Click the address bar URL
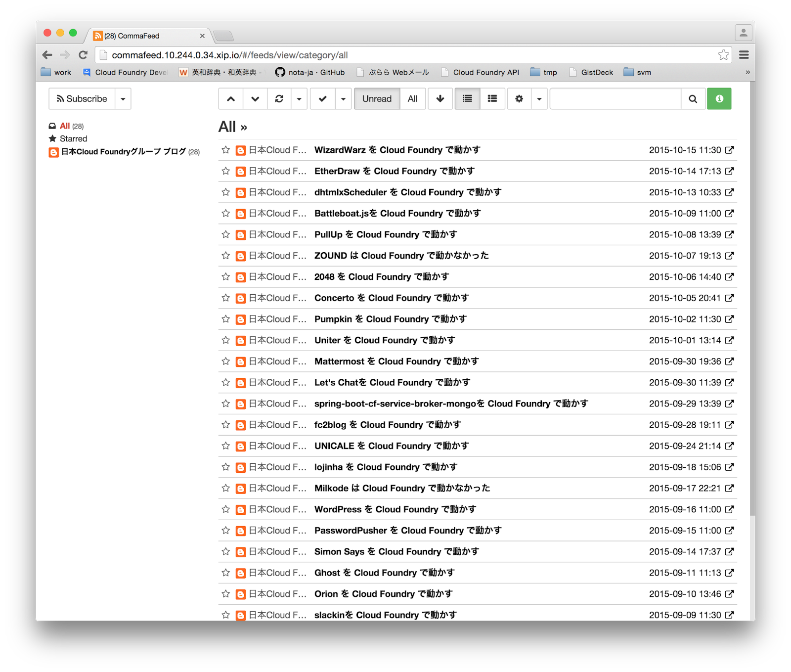The width and height of the screenshot is (791, 672). click(x=230, y=55)
